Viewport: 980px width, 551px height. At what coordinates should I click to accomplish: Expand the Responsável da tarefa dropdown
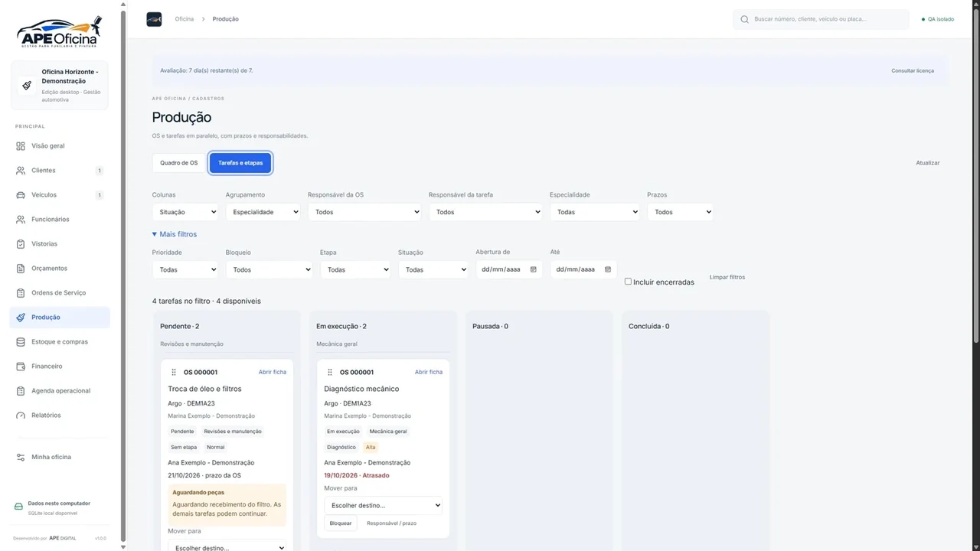click(x=485, y=212)
